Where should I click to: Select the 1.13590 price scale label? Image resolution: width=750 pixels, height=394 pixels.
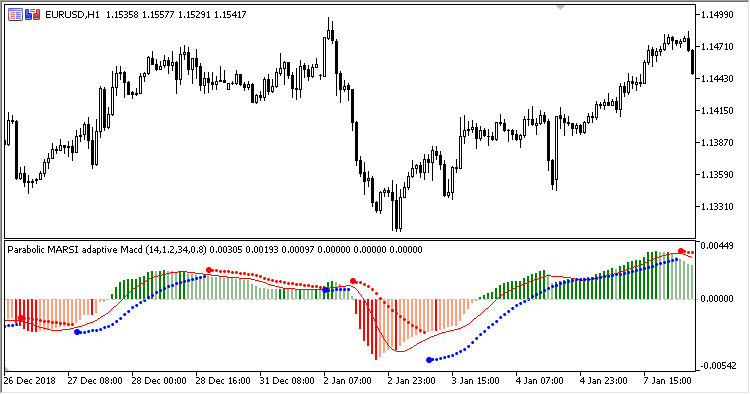[717, 175]
